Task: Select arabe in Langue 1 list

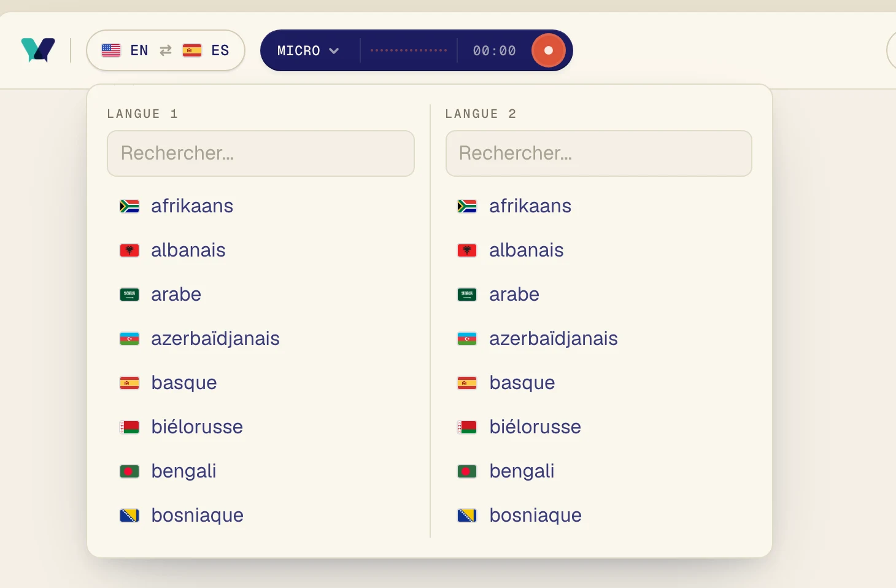Action: pos(261,295)
